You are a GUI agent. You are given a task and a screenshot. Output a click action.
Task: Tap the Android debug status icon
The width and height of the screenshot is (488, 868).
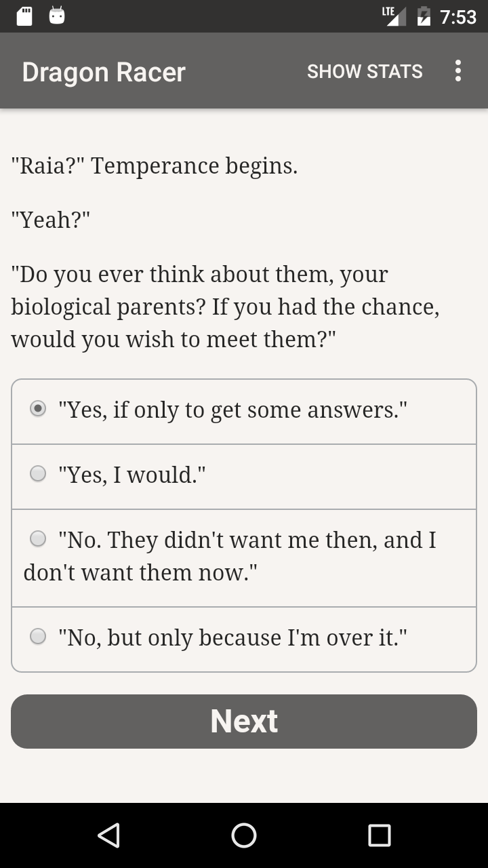(x=57, y=16)
